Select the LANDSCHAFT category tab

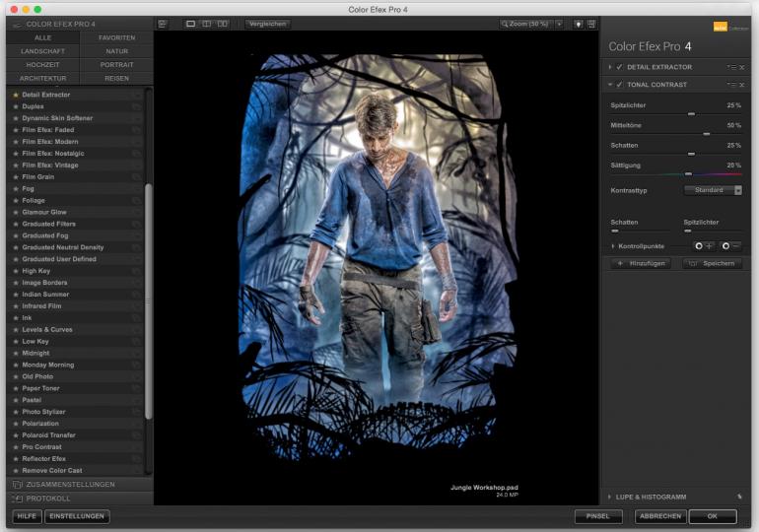click(42, 51)
